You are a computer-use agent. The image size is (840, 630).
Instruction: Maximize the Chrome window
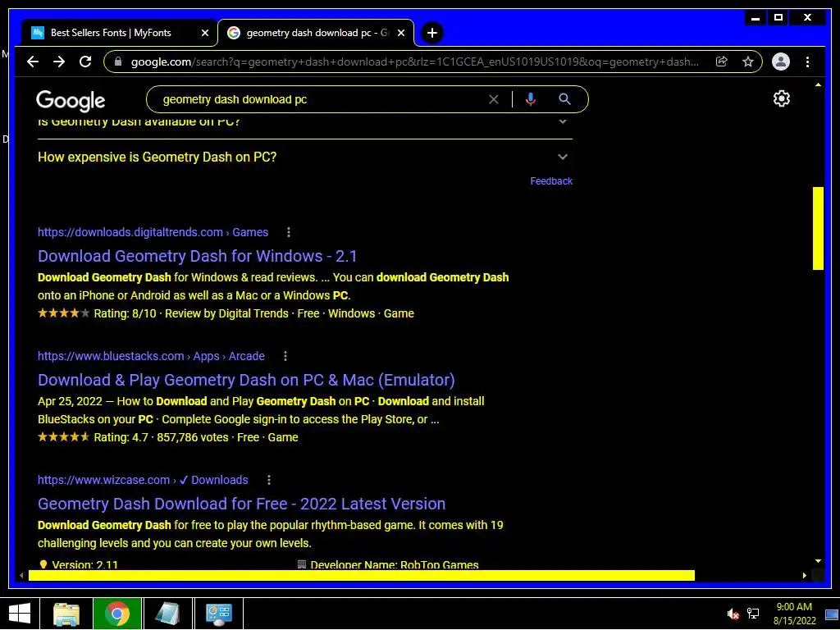tap(778, 18)
